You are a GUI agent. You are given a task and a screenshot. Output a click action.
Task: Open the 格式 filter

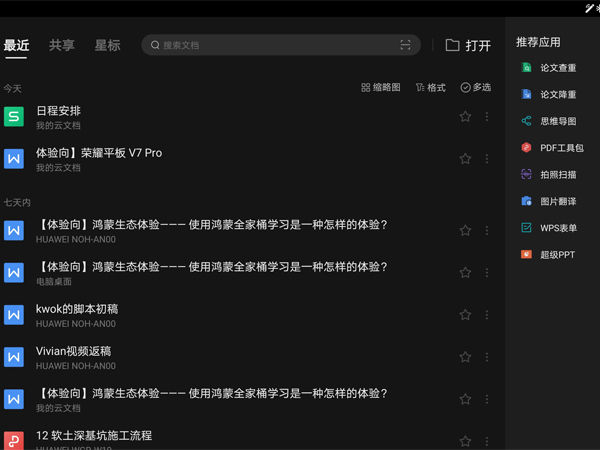431,88
